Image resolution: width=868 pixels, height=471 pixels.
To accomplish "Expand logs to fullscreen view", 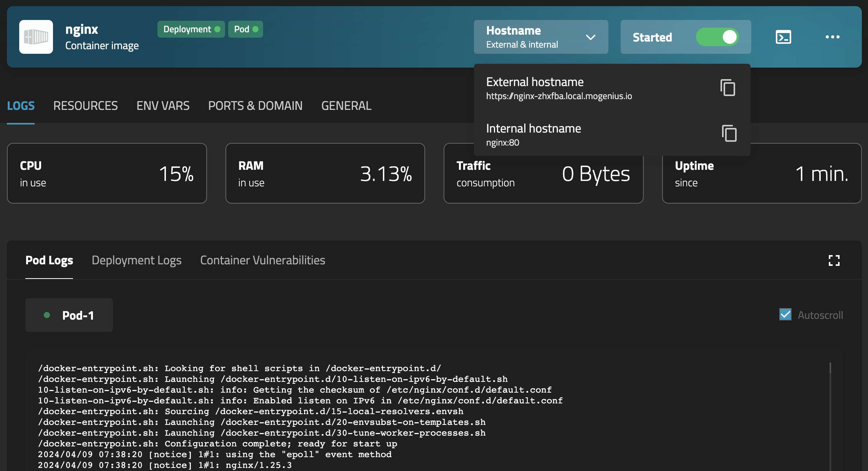I will pos(834,260).
